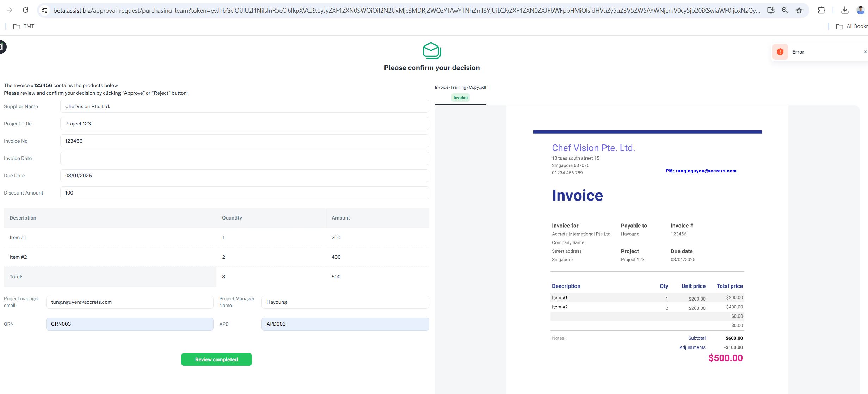Open site information icon in address bar
The width and height of the screenshot is (868, 394).
(44, 10)
